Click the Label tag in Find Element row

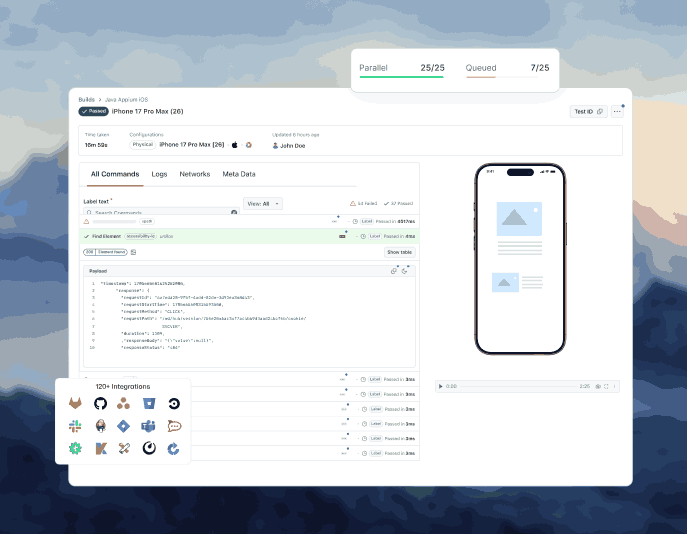pyautogui.click(x=375, y=237)
